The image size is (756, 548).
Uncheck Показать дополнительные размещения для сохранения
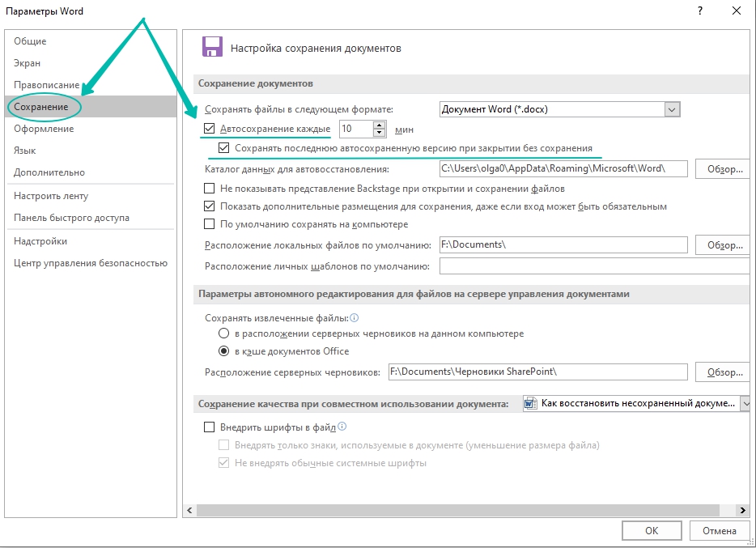click(x=210, y=206)
